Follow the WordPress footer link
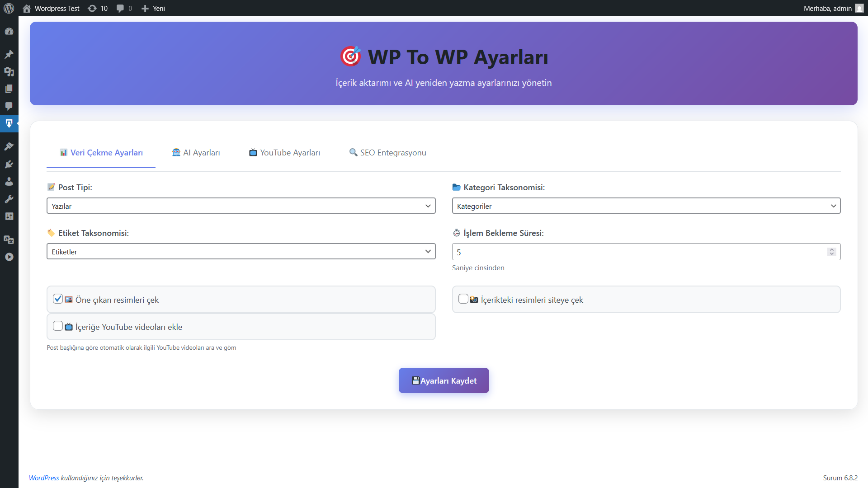 (44, 478)
